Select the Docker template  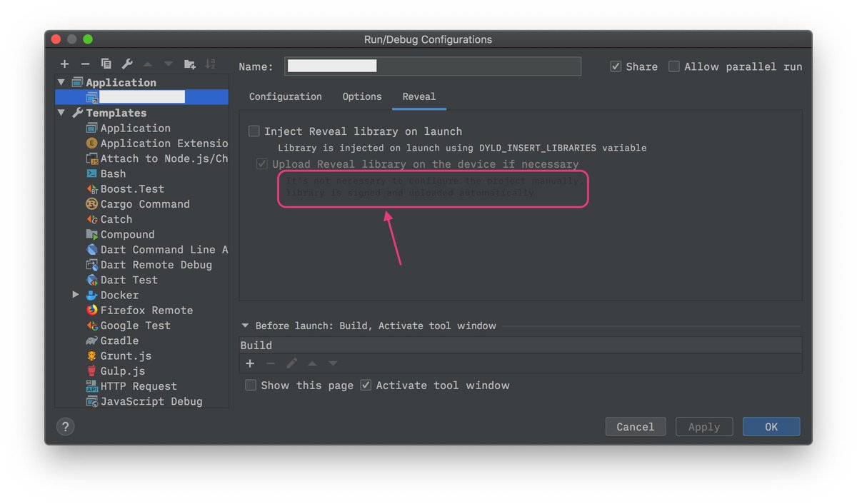pyautogui.click(x=119, y=295)
